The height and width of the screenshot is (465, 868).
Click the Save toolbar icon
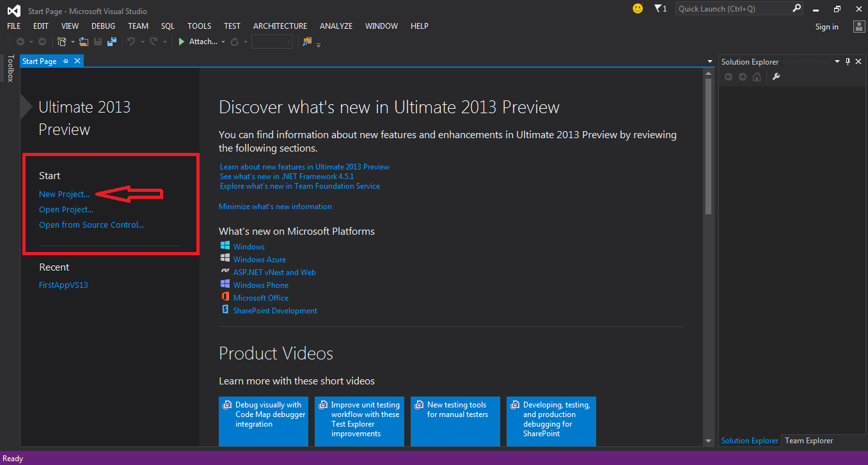[98, 42]
